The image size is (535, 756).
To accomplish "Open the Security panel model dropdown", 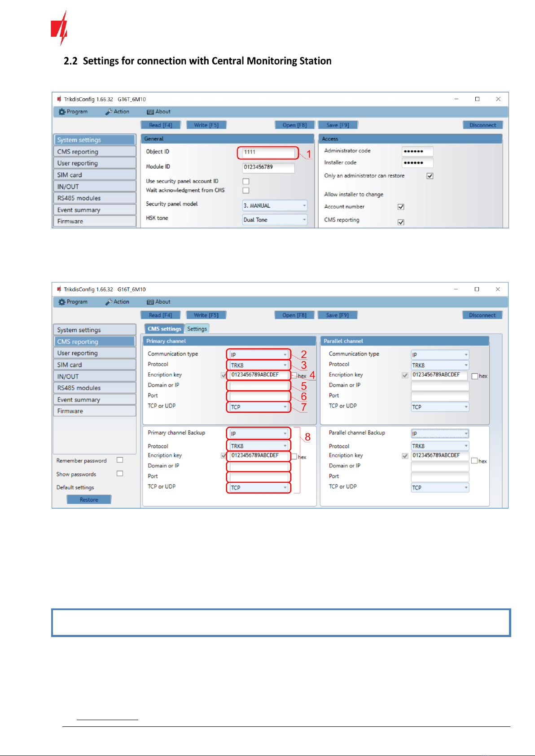I will pyautogui.click(x=275, y=205).
